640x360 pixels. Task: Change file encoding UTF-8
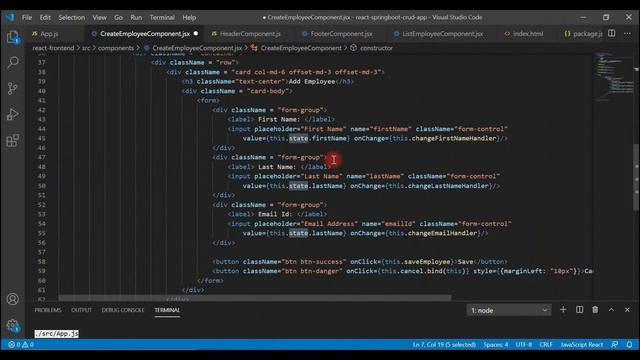523,344
